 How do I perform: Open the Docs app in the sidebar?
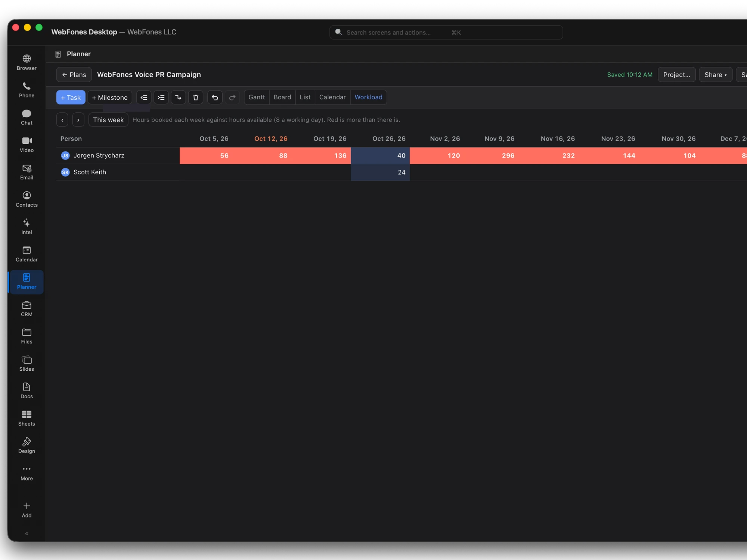(27, 391)
